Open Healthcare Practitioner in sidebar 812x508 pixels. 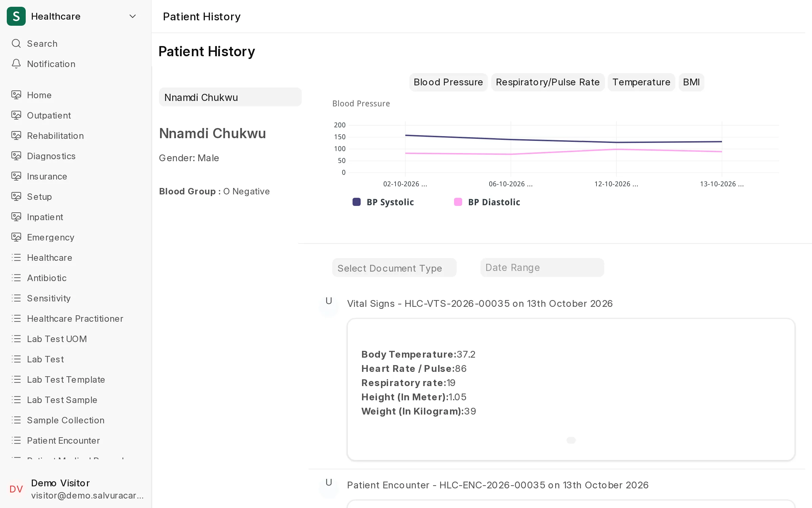(75, 319)
